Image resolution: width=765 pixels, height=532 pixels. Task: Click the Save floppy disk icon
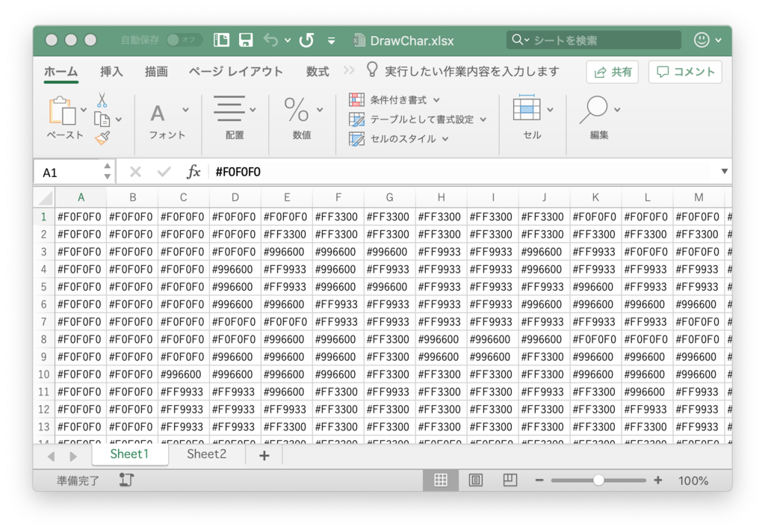[x=245, y=40]
